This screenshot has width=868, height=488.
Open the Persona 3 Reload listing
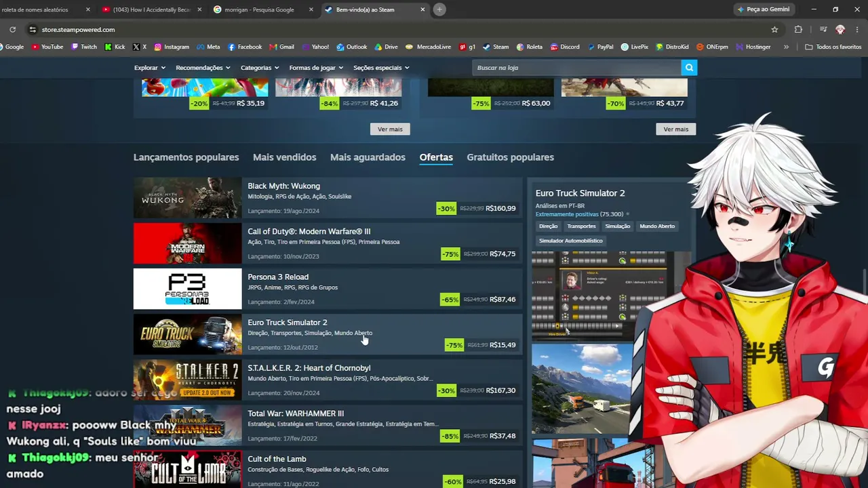coord(328,288)
